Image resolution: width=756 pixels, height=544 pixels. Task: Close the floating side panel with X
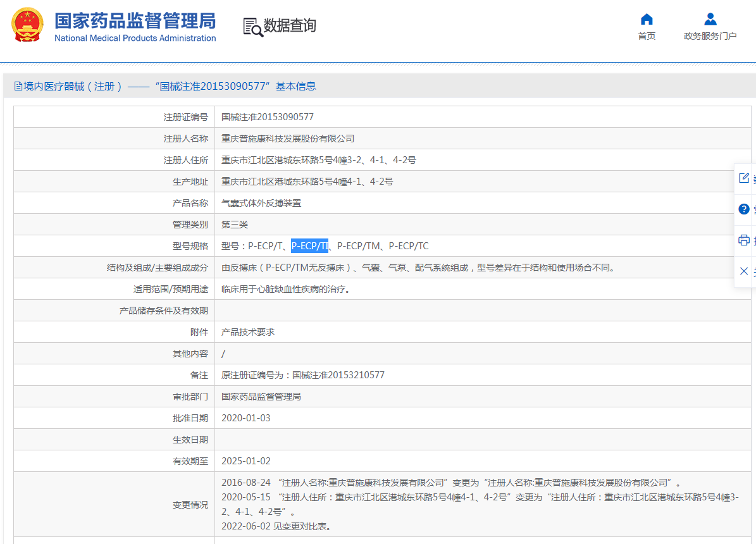(744, 271)
